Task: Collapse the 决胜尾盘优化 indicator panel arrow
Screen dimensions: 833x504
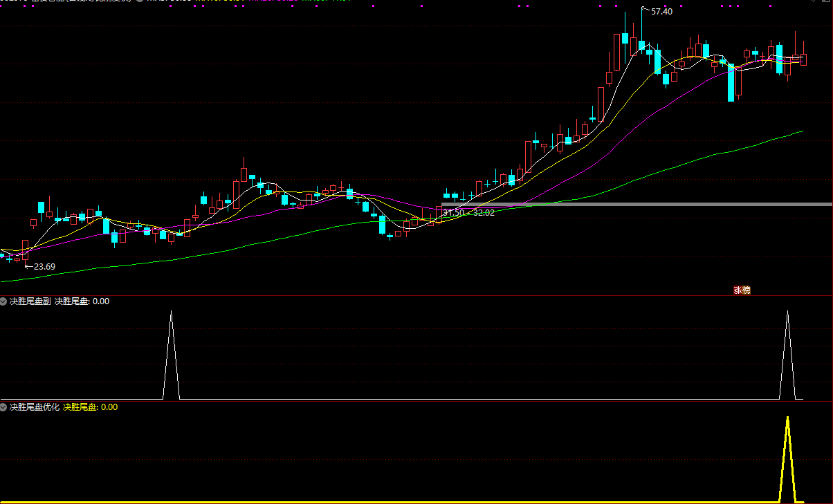Action: (4, 408)
